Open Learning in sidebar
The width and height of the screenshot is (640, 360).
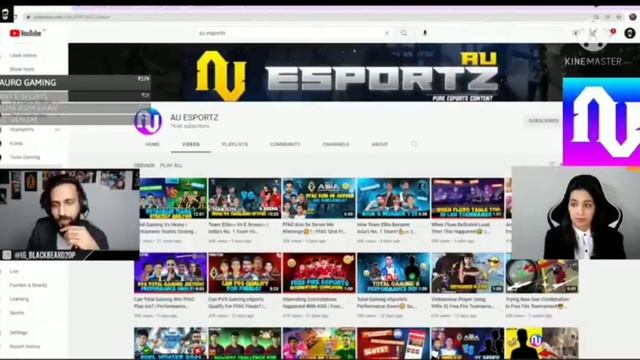pos(19,299)
